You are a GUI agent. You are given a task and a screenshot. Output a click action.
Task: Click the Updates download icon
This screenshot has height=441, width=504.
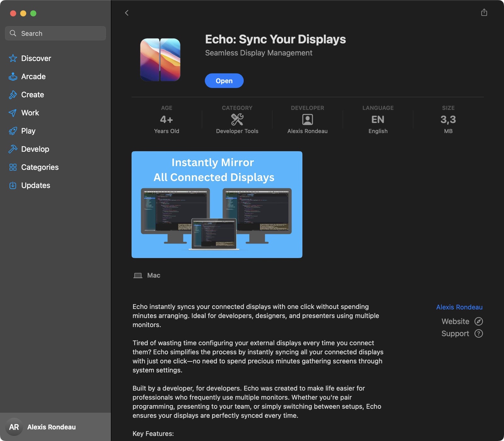click(x=13, y=185)
